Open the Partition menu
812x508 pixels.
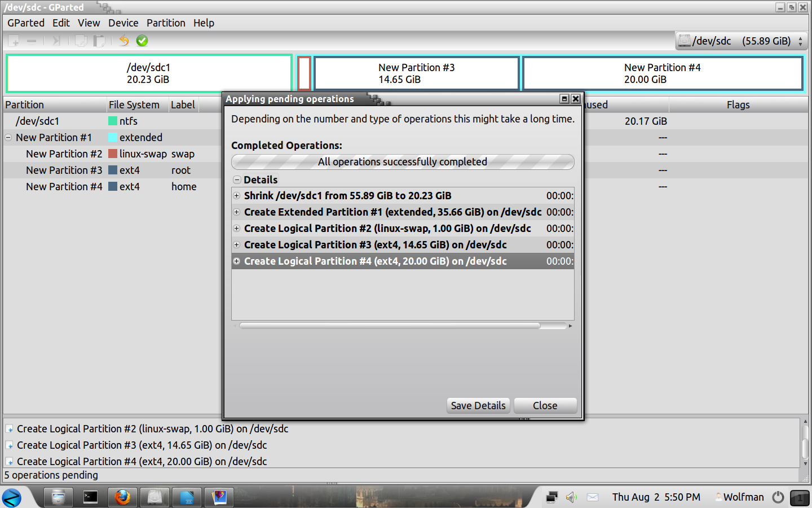166,23
